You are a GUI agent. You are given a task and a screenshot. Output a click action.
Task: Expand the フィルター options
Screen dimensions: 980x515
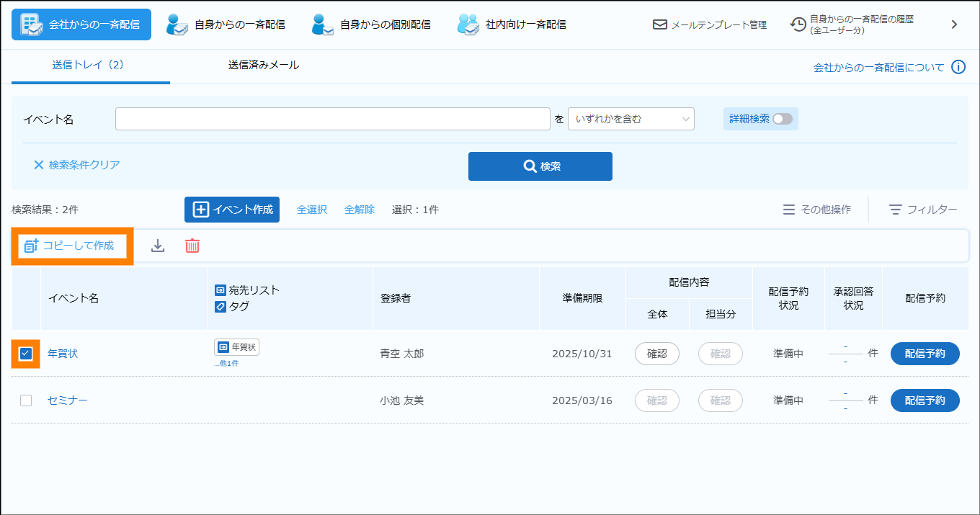[x=923, y=210]
